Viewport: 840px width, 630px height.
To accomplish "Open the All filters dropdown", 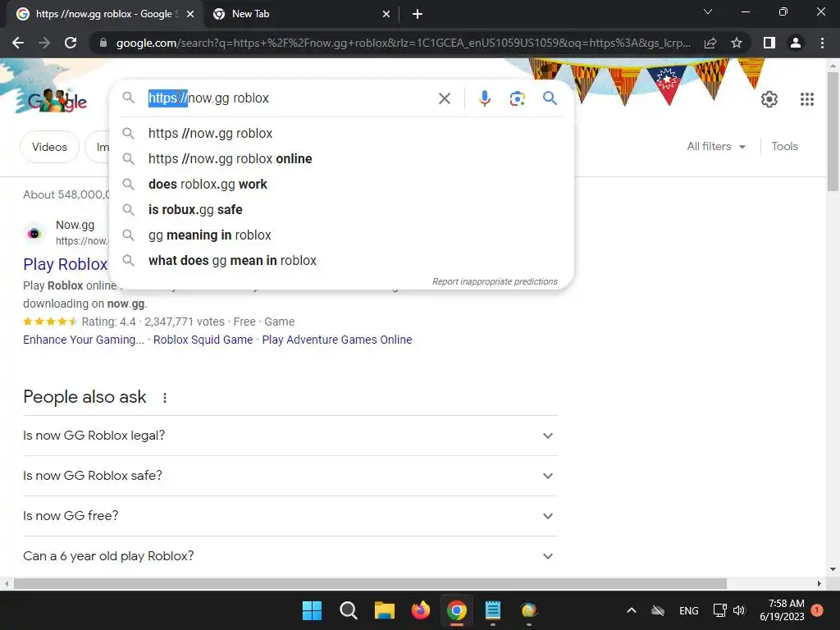I will click(716, 146).
